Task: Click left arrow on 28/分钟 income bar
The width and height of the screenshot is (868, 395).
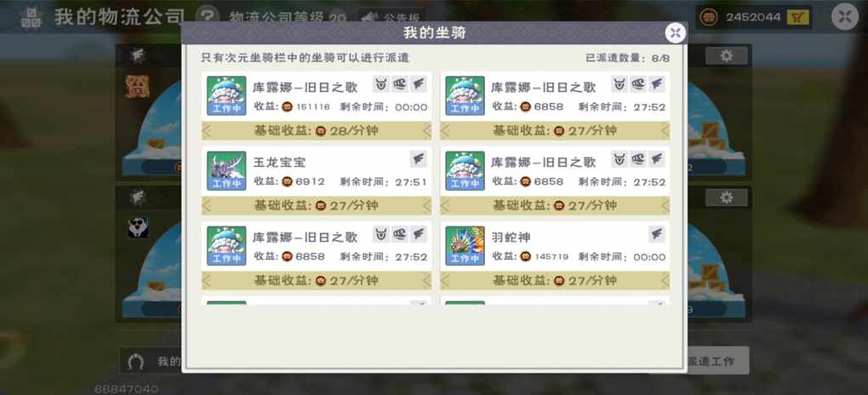Action: 207,131
